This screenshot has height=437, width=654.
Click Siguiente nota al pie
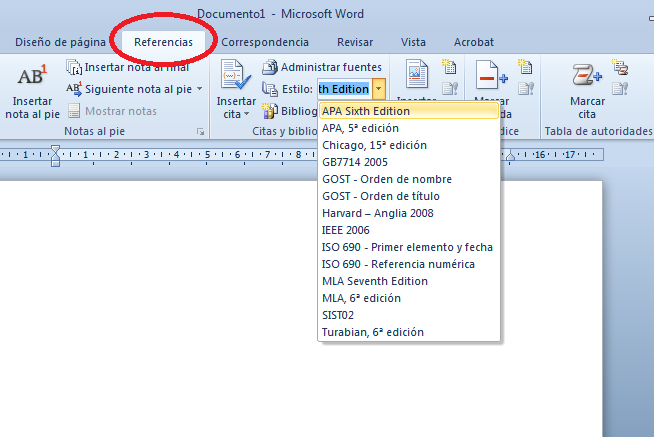coord(129,89)
